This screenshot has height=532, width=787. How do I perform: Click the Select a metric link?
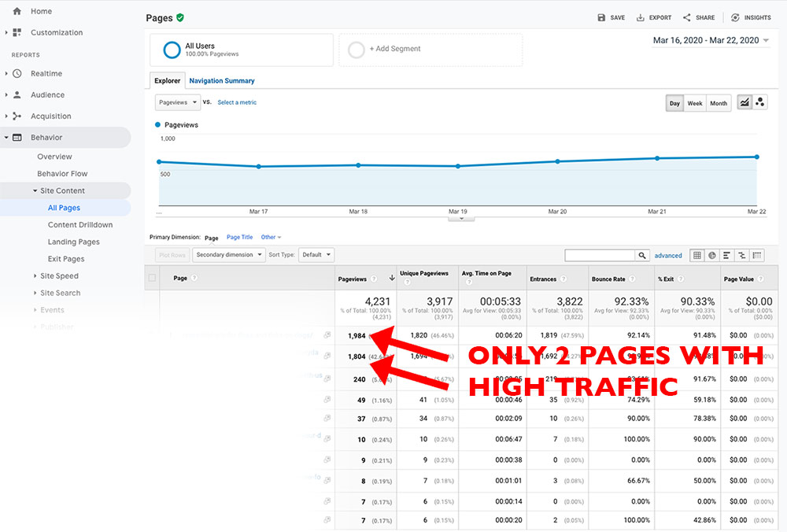(237, 102)
